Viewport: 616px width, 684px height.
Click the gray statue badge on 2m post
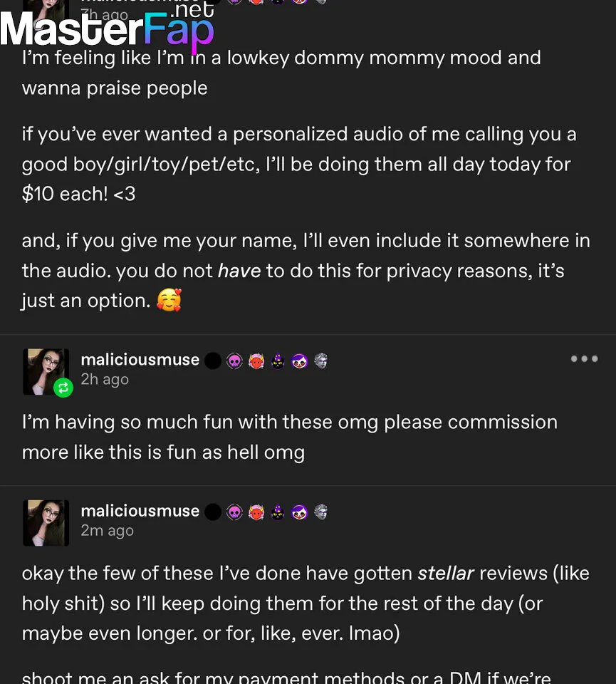(x=320, y=512)
